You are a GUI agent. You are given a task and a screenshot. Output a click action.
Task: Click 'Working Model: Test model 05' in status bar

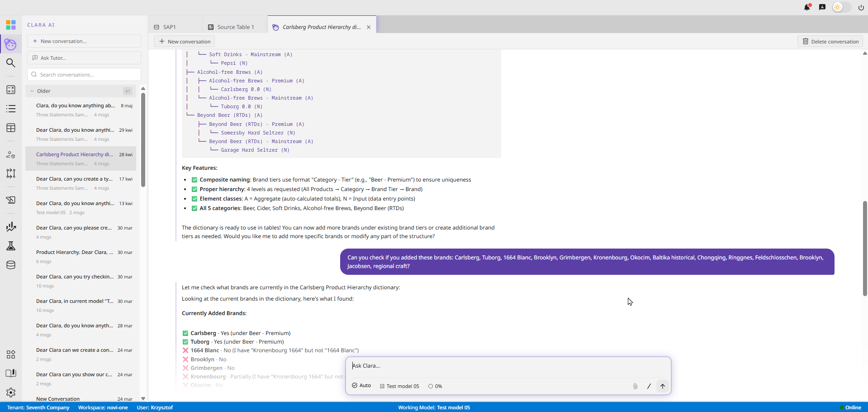click(434, 407)
